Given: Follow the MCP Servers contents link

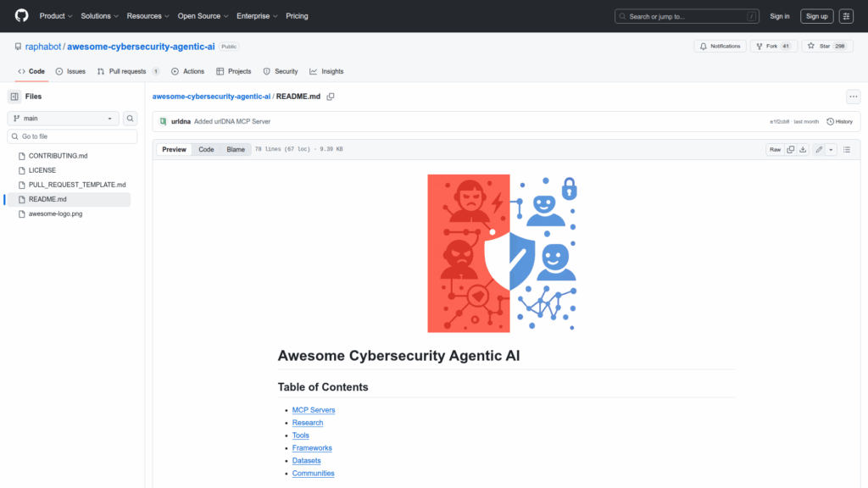Looking at the screenshot, I should point(314,410).
